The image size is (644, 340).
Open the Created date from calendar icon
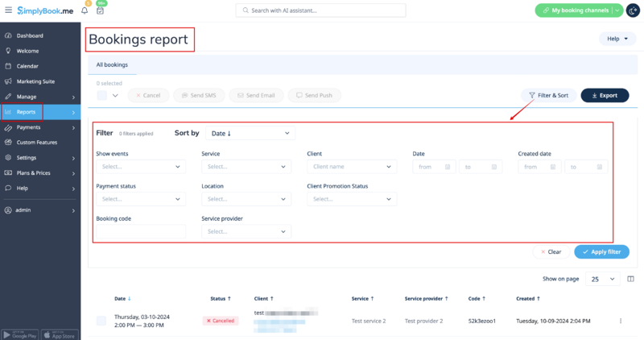(553, 167)
